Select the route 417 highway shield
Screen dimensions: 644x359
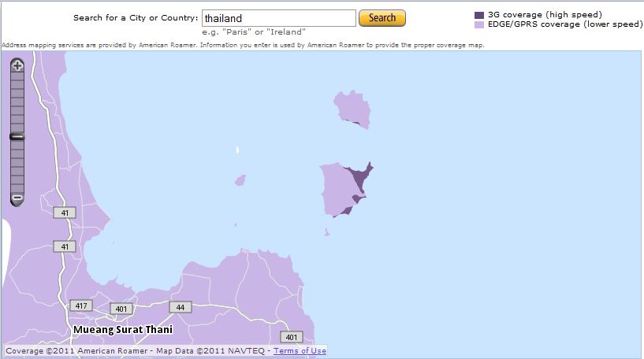click(80, 305)
